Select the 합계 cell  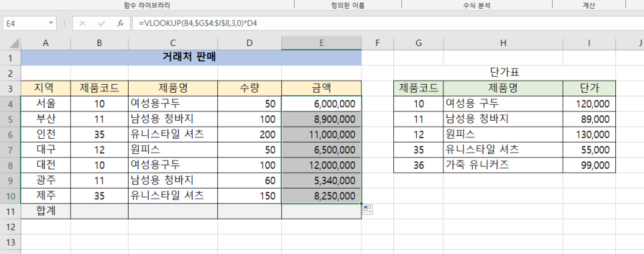coord(45,211)
